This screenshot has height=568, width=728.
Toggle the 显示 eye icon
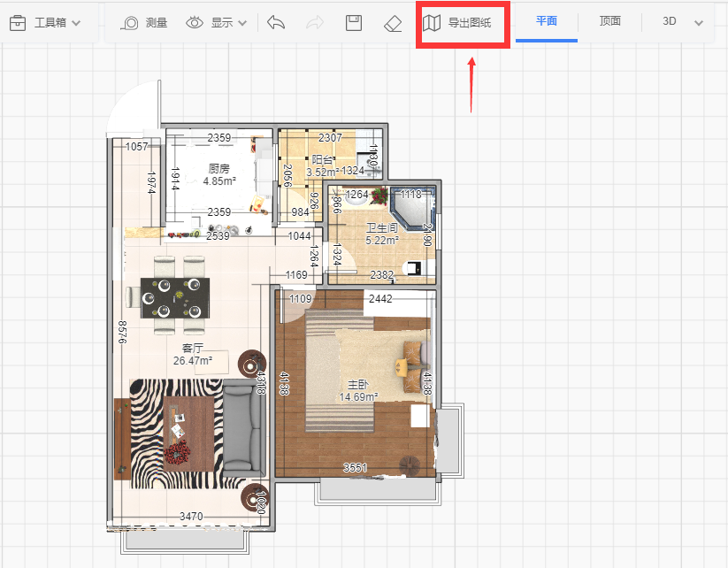(x=195, y=23)
